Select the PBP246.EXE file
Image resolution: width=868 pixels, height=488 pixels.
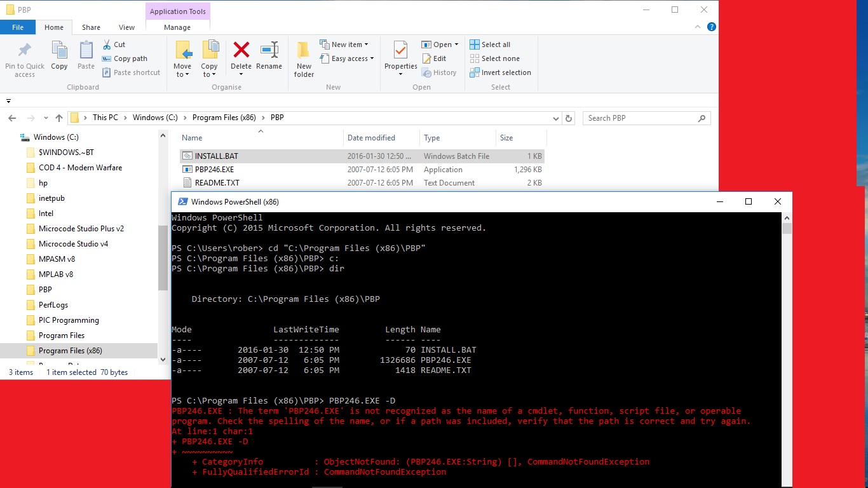(214, 170)
